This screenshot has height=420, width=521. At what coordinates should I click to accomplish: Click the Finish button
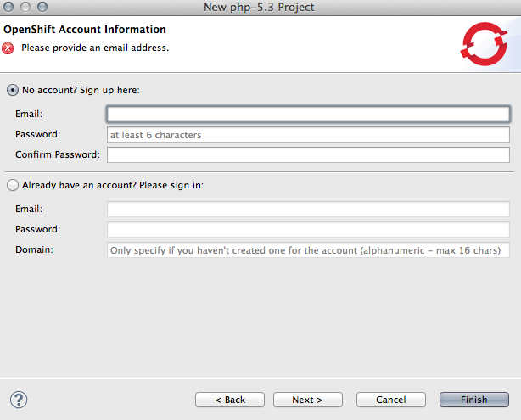coord(473,400)
